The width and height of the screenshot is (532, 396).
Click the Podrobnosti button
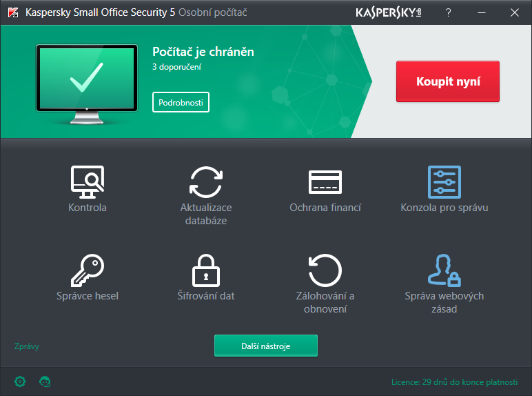(181, 102)
